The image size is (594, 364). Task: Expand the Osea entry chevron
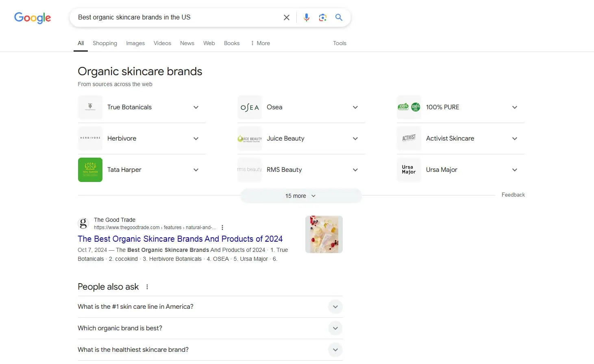(x=355, y=107)
